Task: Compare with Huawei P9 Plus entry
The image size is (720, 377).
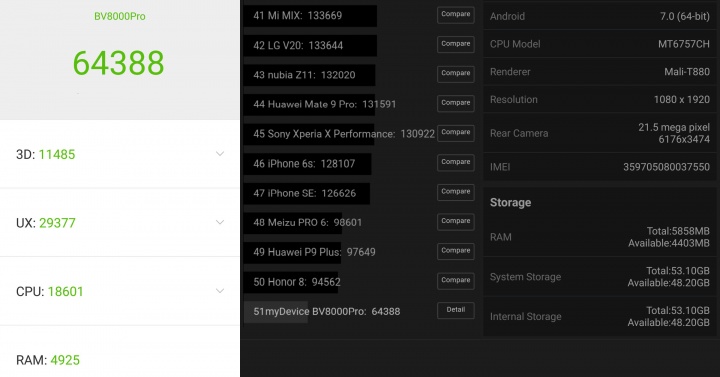Action: [456, 251]
